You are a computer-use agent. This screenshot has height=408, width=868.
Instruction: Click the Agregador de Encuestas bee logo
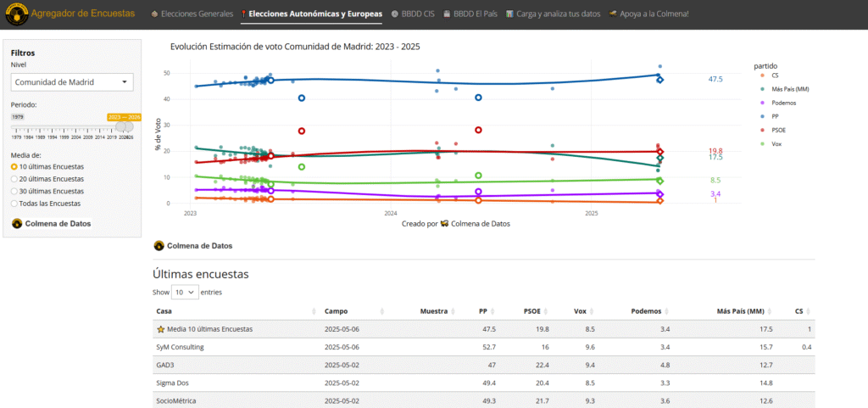click(x=15, y=14)
